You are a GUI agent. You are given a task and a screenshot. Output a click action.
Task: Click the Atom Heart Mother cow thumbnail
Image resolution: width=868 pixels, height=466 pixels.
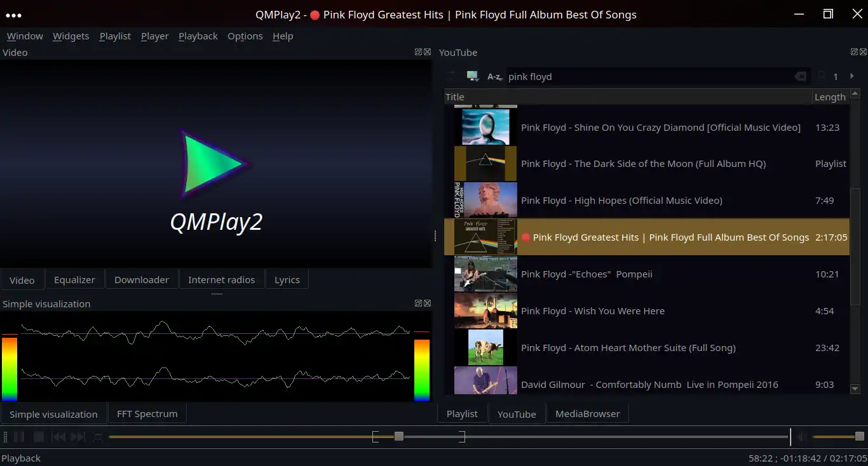(x=485, y=348)
